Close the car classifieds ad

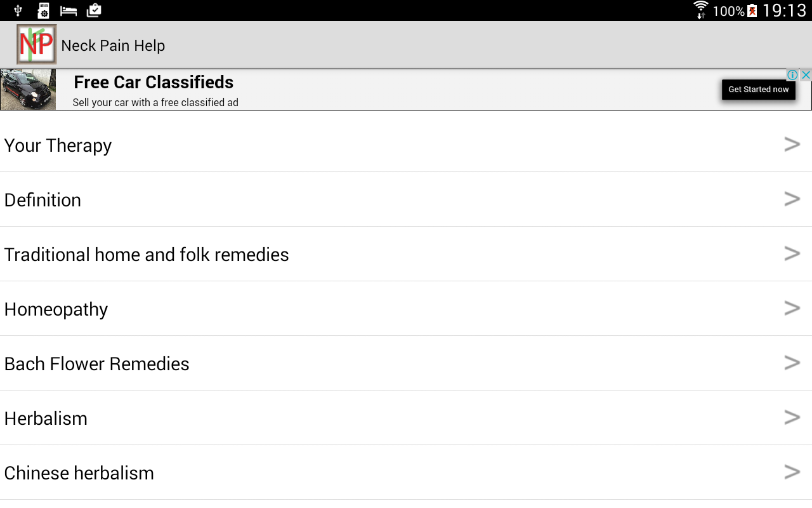pos(806,75)
